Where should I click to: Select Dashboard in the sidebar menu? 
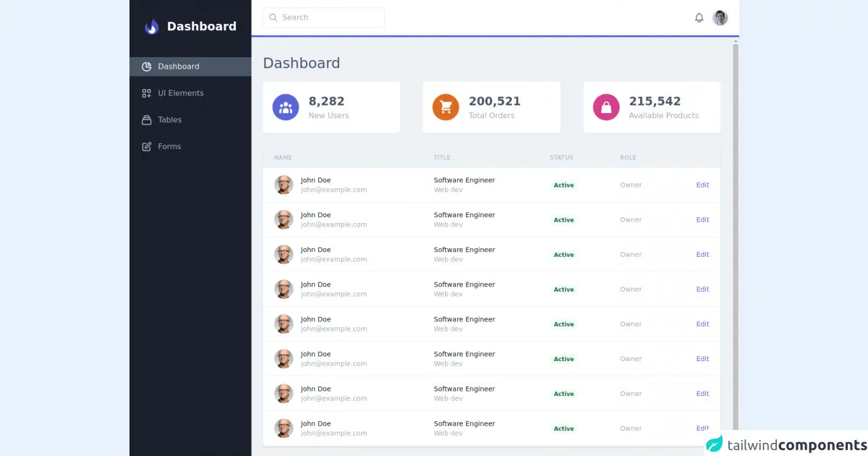(x=179, y=67)
